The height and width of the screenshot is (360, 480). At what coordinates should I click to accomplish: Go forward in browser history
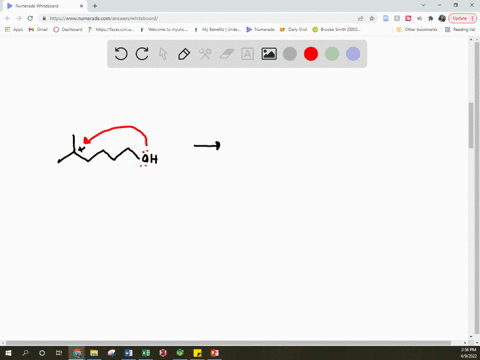coord(19,18)
